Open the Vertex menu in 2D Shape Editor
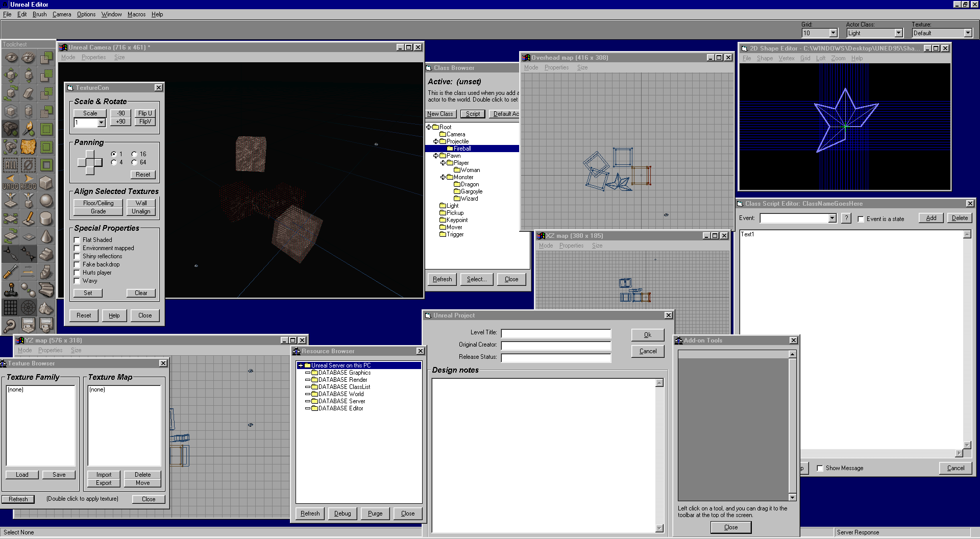The height and width of the screenshot is (539, 980). (787, 58)
